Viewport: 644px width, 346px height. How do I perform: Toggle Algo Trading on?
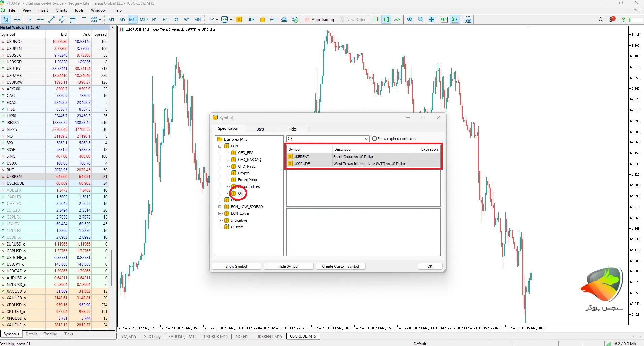point(319,20)
